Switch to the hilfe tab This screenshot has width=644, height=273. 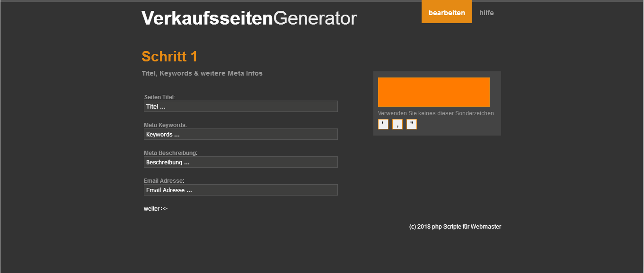tap(486, 13)
